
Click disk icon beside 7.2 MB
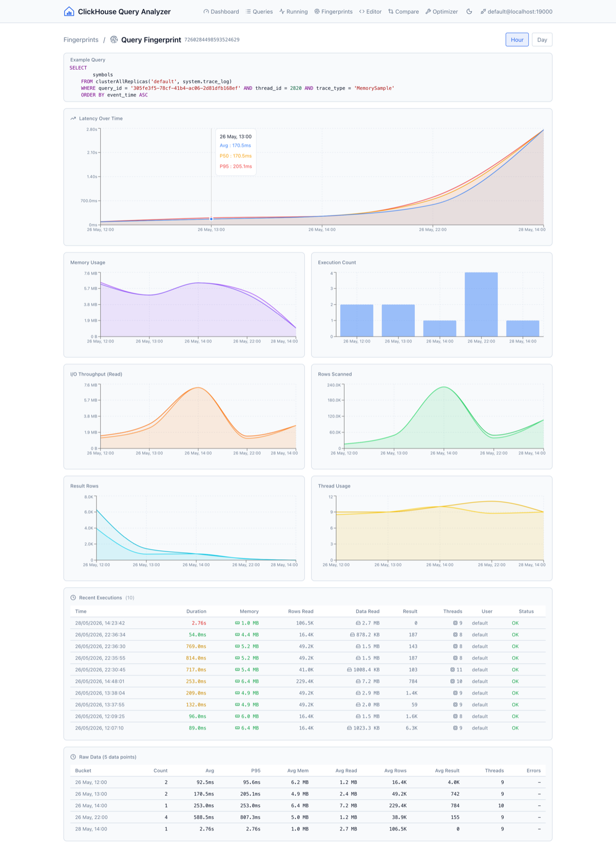click(x=358, y=682)
